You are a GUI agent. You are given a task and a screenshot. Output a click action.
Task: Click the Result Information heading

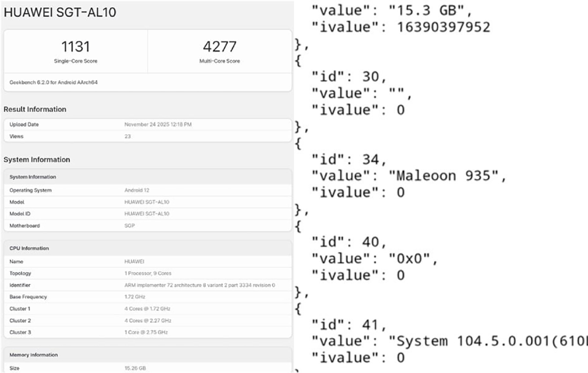click(x=35, y=109)
